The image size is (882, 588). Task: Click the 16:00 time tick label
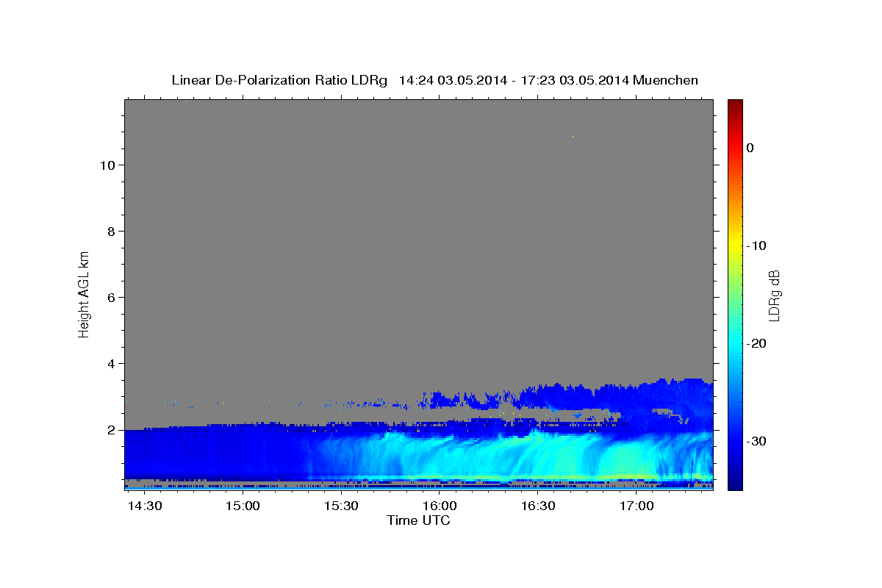click(440, 506)
